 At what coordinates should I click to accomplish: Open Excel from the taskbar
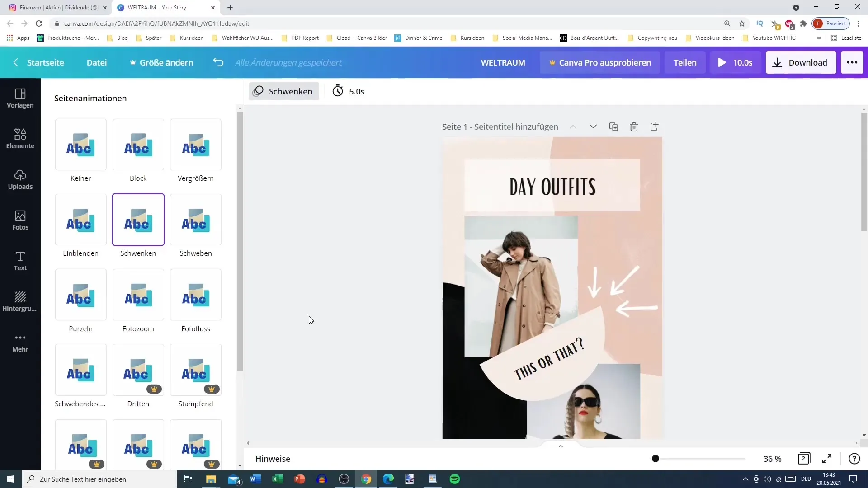click(278, 479)
